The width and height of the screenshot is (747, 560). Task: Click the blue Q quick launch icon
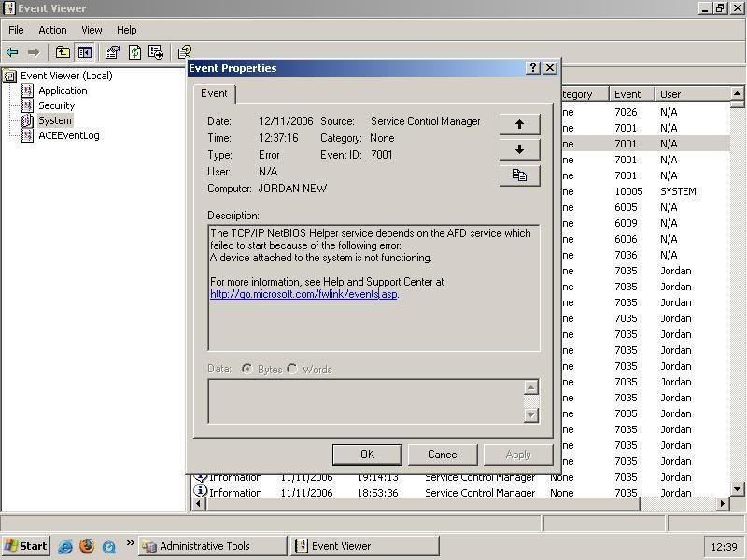pyautogui.click(x=109, y=547)
